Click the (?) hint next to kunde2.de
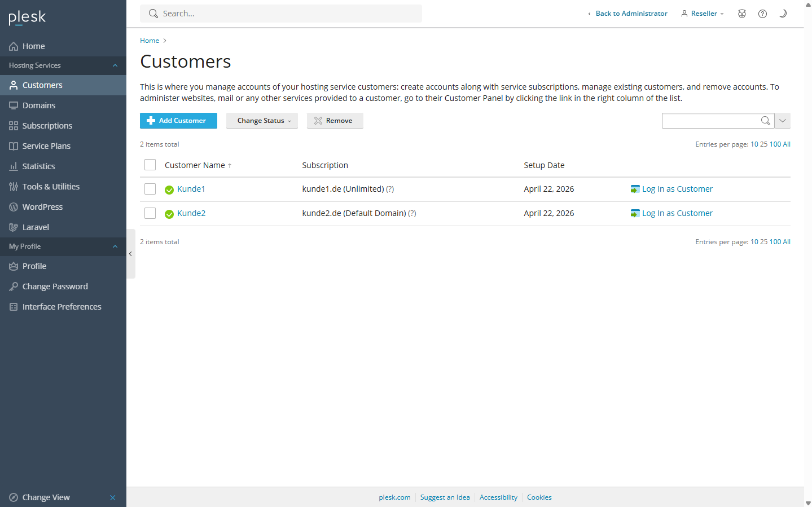Viewport: 812px width, 507px height. pyautogui.click(x=412, y=214)
